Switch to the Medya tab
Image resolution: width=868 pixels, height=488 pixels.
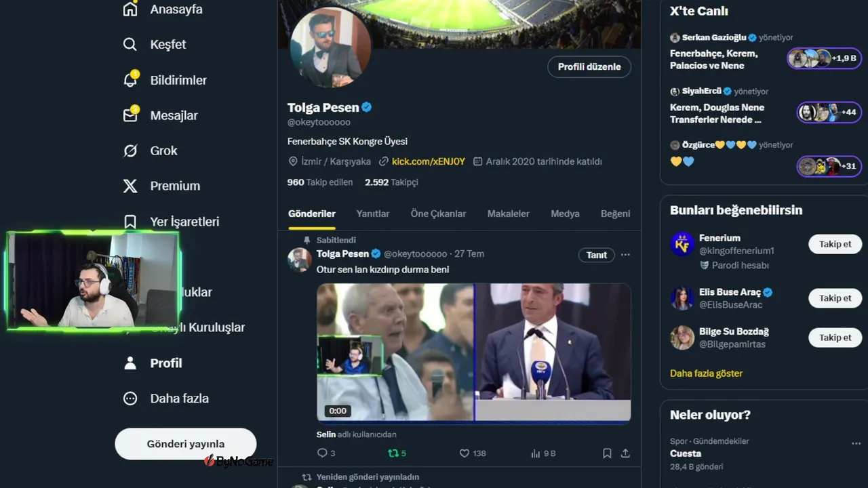[x=565, y=213]
